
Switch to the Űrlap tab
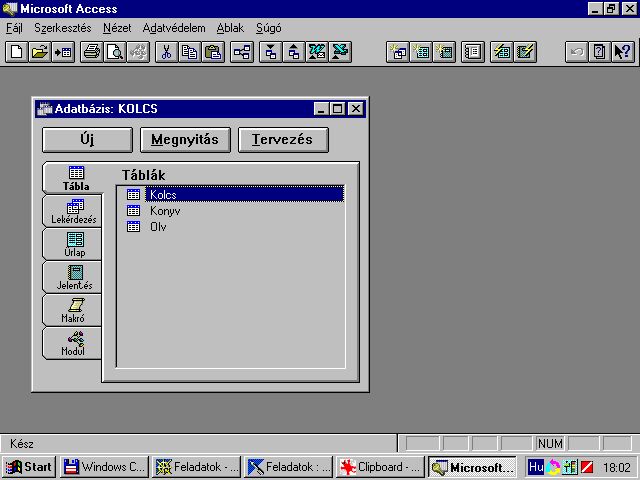72,244
